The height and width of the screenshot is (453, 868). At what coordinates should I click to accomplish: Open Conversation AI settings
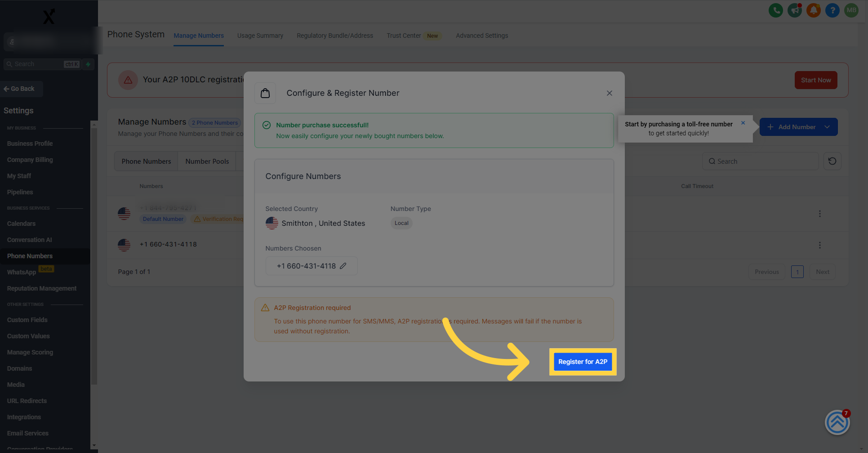(x=30, y=240)
